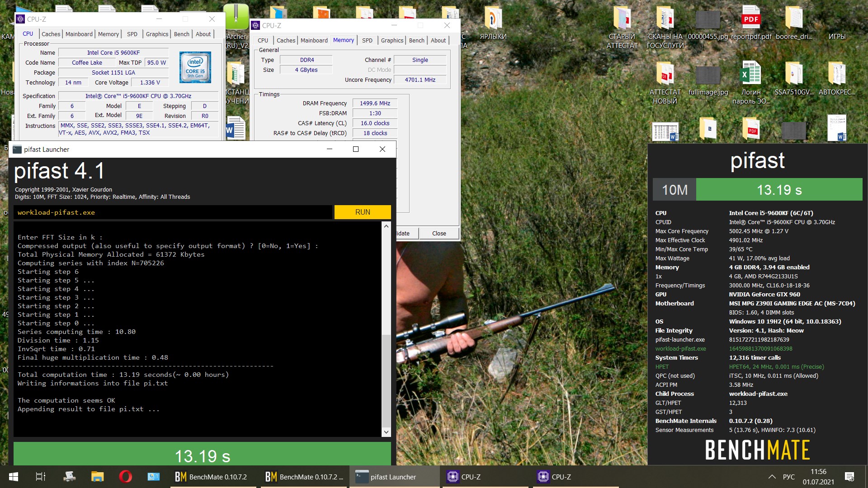This screenshot has width=868, height=488.
Task: Click the green 13.19 s result bar in BenchMate panel
Action: (x=779, y=190)
